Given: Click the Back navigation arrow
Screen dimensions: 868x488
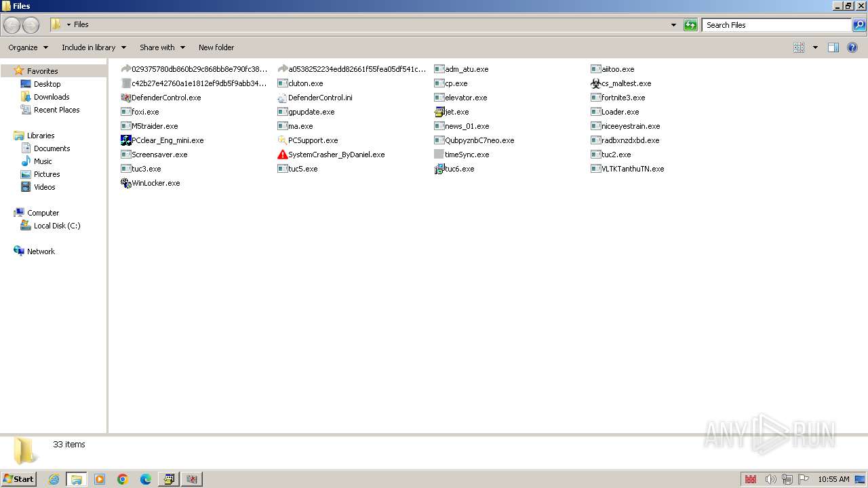Looking at the screenshot, I should (x=12, y=25).
